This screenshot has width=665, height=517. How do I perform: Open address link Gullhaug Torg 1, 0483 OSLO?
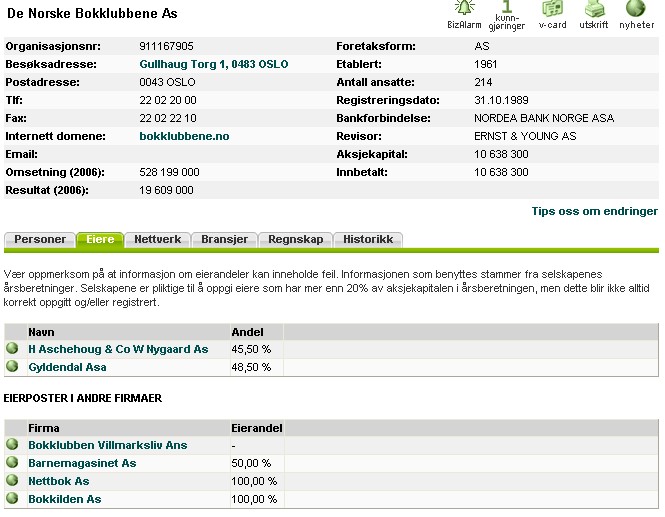[214, 64]
